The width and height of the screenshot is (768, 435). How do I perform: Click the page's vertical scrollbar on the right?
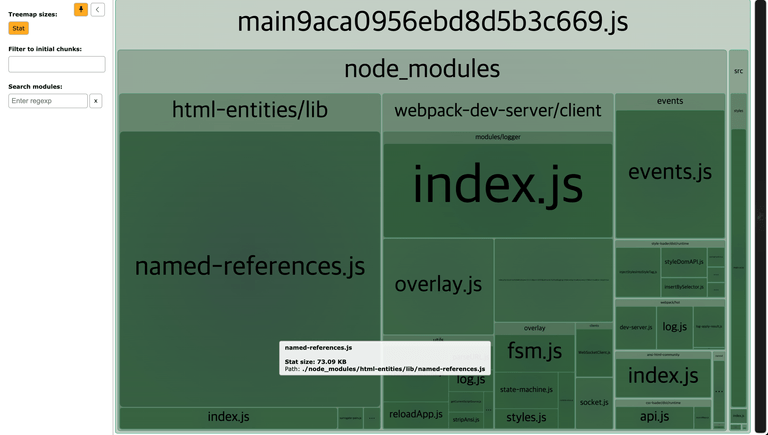pyautogui.click(x=761, y=218)
